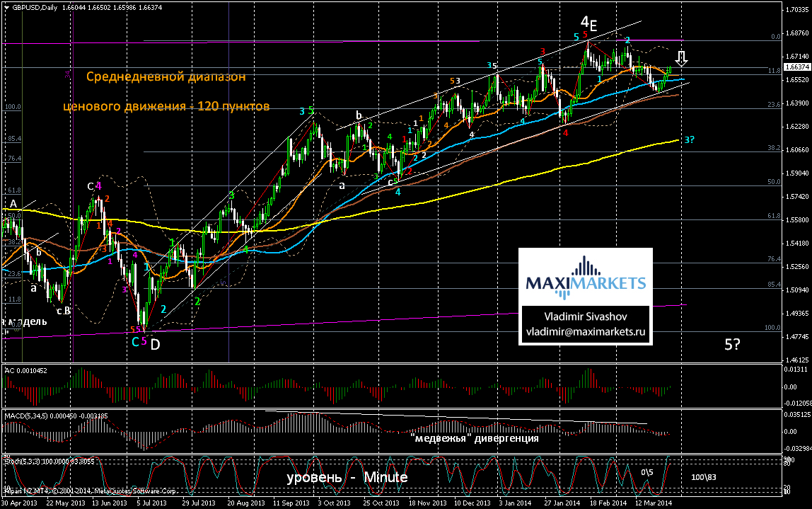Click the white D wave label
This screenshot has height=509, width=812.
point(155,344)
